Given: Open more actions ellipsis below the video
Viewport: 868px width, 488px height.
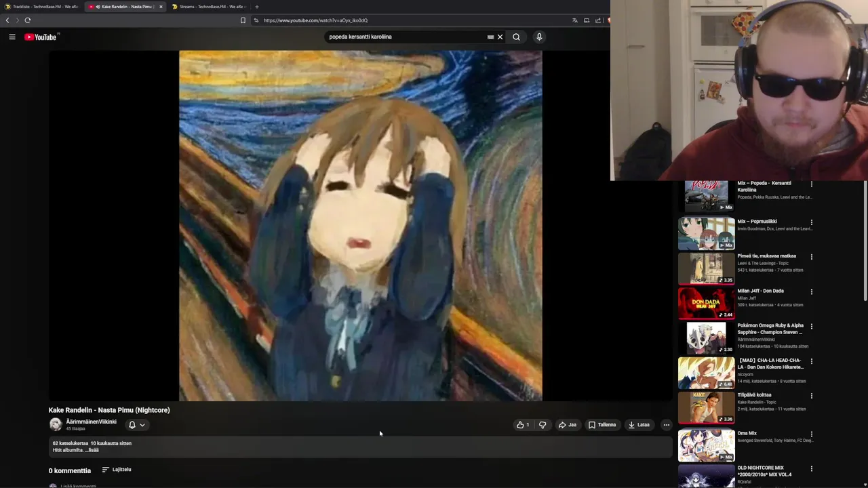Looking at the screenshot, I should [666, 425].
